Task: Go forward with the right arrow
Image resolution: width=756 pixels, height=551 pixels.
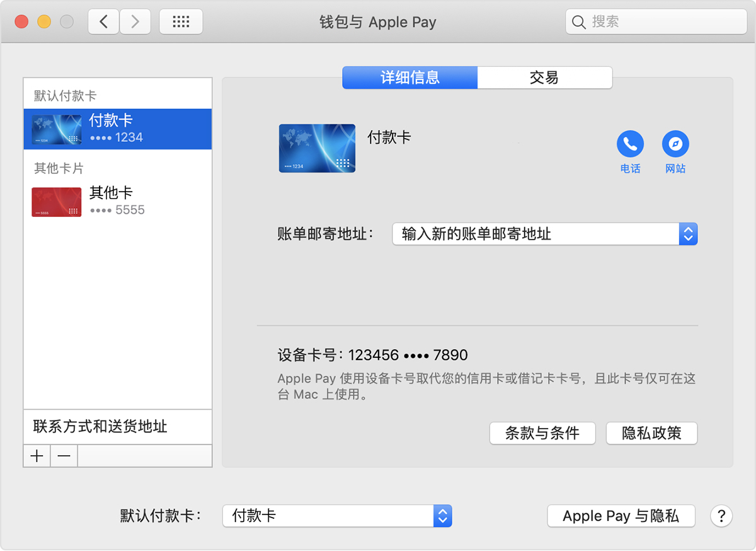Action: pos(135,22)
